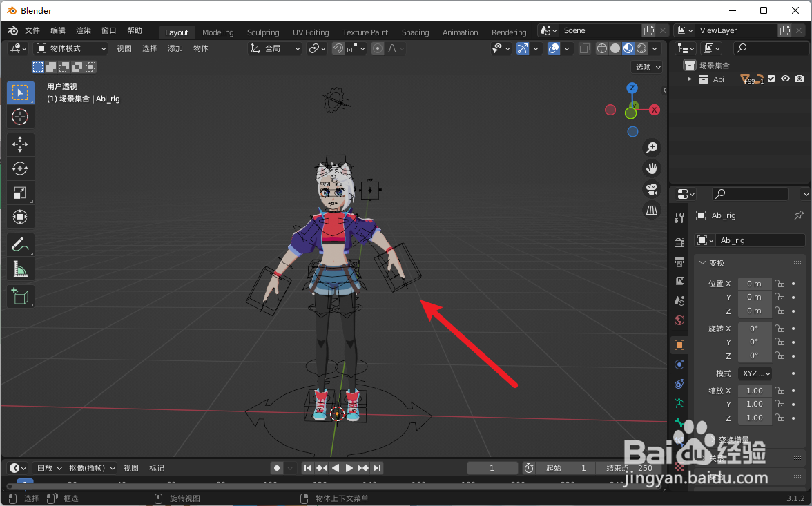
Task: Jump to the last frame
Action: click(x=377, y=468)
